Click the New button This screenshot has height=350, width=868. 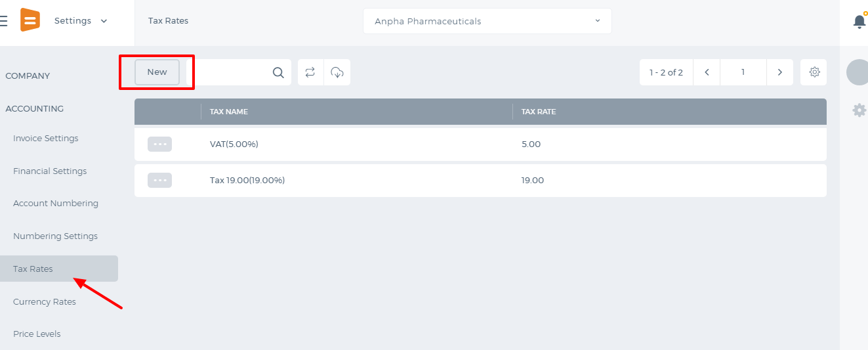point(157,72)
